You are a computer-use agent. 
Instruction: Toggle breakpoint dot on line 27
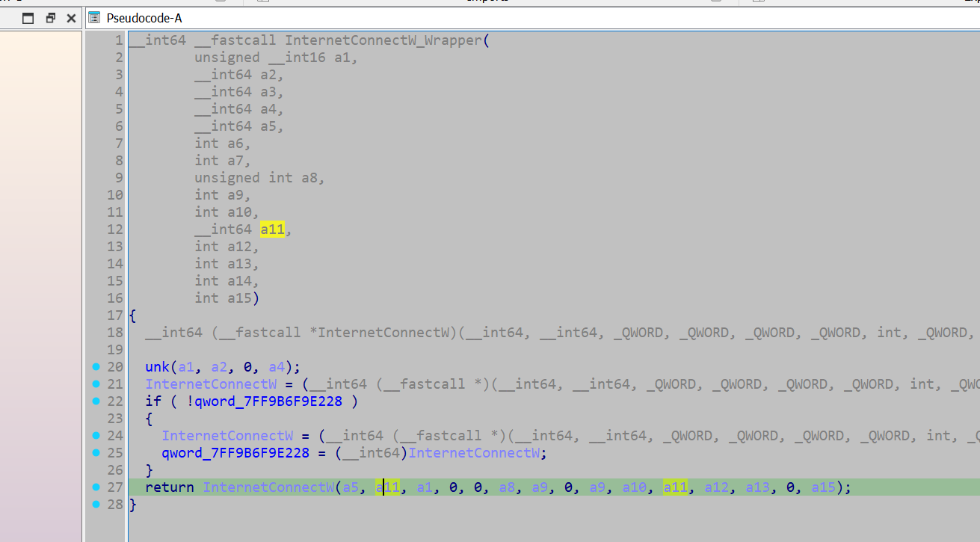point(96,487)
